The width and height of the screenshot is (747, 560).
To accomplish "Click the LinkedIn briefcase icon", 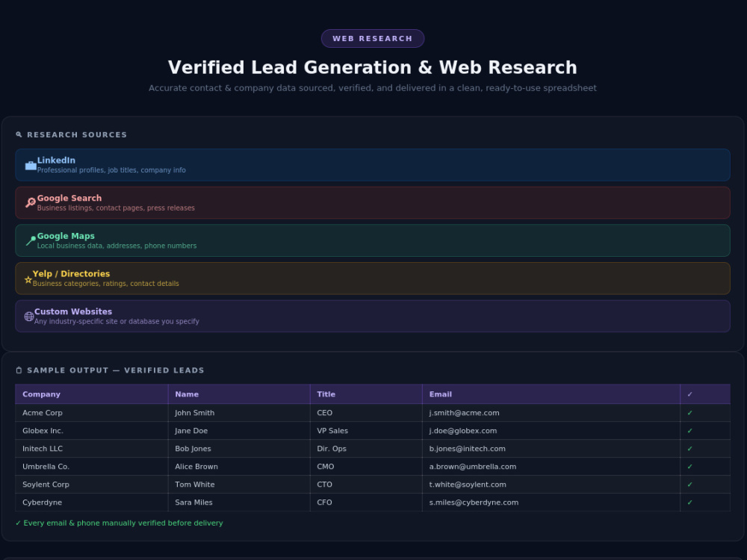I will pyautogui.click(x=31, y=165).
